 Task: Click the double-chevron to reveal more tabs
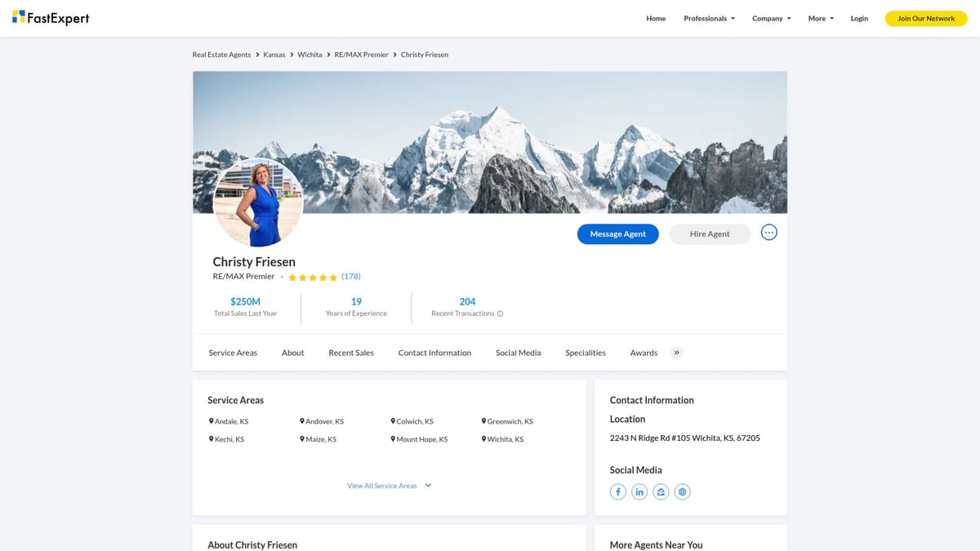click(676, 352)
